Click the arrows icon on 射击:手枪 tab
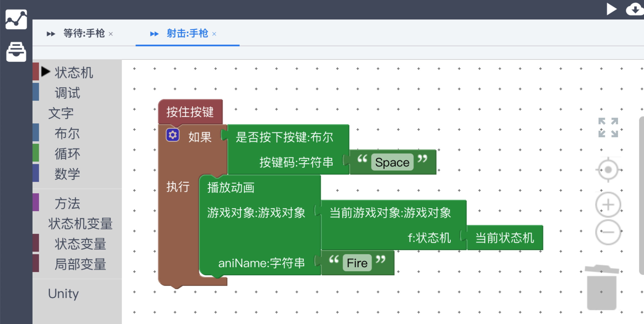 tap(154, 34)
